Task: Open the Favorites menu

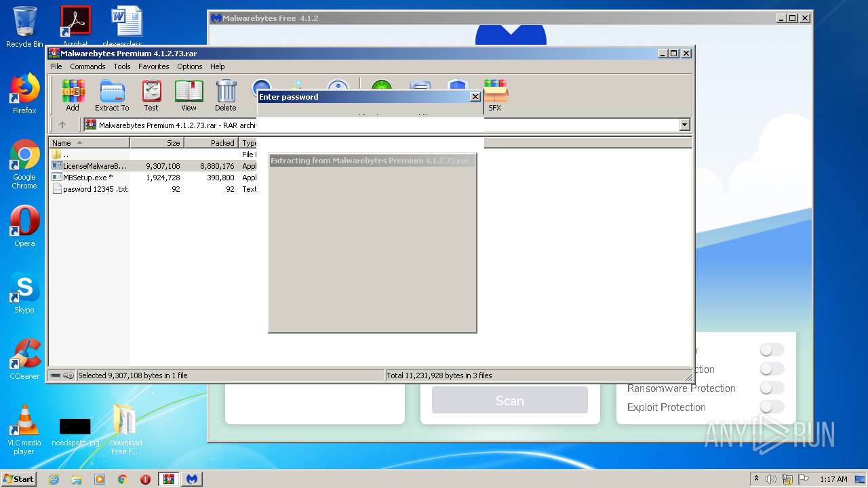Action: point(154,66)
